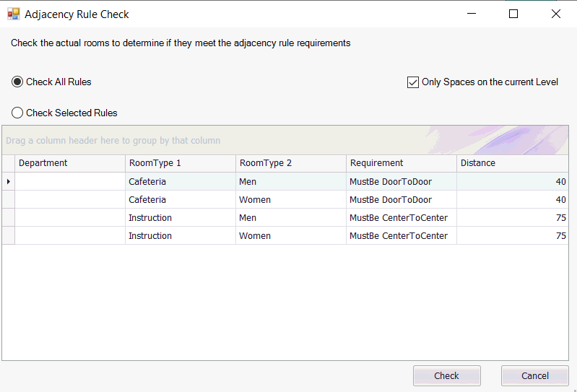Click the row header of the second rule

9,199
